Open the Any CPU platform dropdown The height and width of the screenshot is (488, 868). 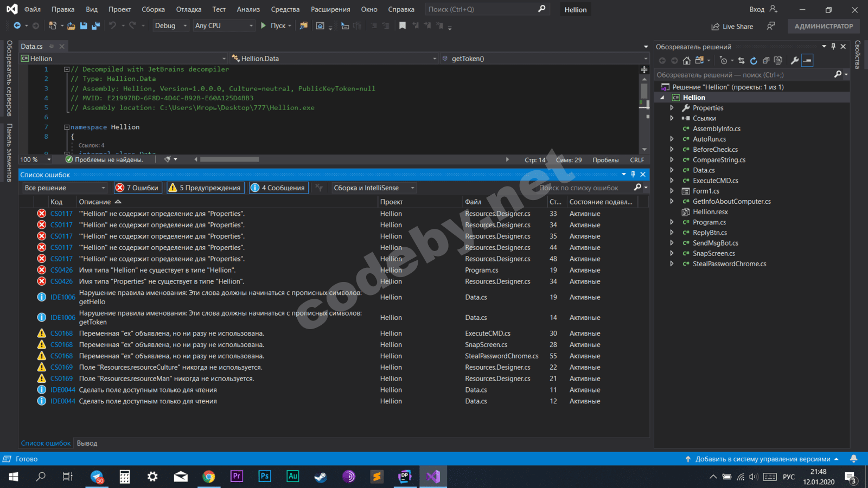(x=224, y=25)
